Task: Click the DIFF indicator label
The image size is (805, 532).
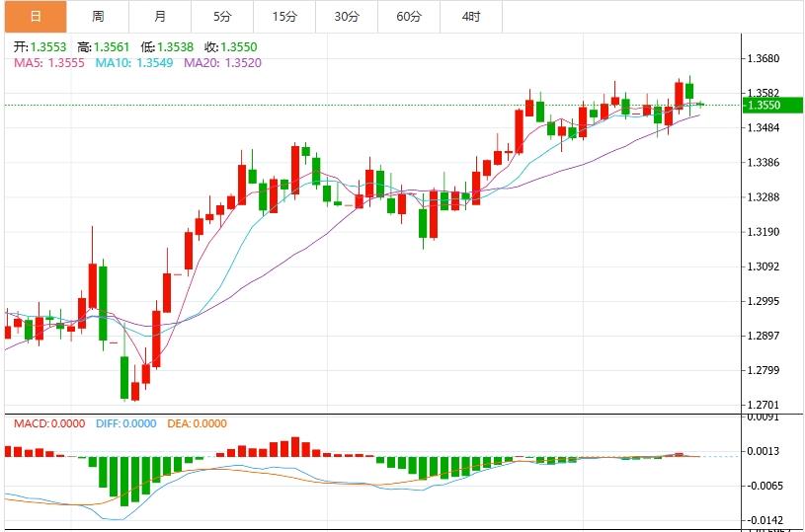Action: point(126,423)
